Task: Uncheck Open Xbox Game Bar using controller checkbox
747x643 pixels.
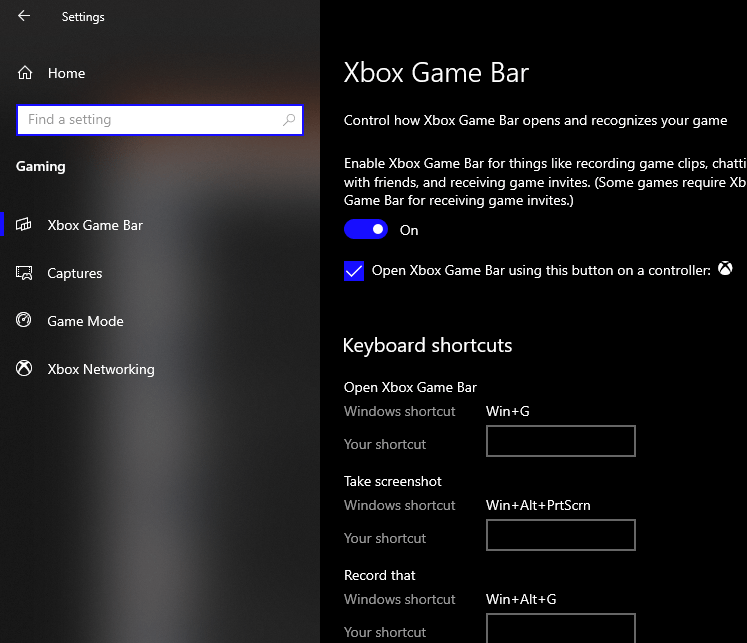Action: pyautogui.click(x=354, y=271)
